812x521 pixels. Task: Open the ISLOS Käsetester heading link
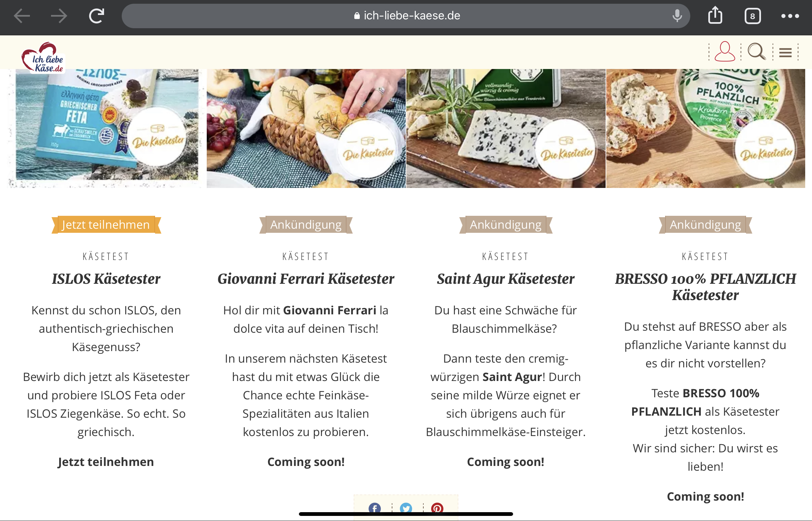[x=106, y=279]
